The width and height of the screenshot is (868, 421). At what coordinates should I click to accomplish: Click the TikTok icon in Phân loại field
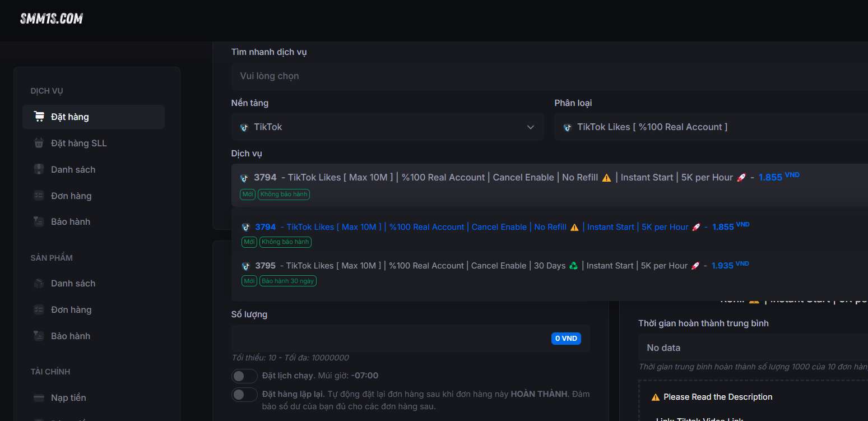coord(567,127)
